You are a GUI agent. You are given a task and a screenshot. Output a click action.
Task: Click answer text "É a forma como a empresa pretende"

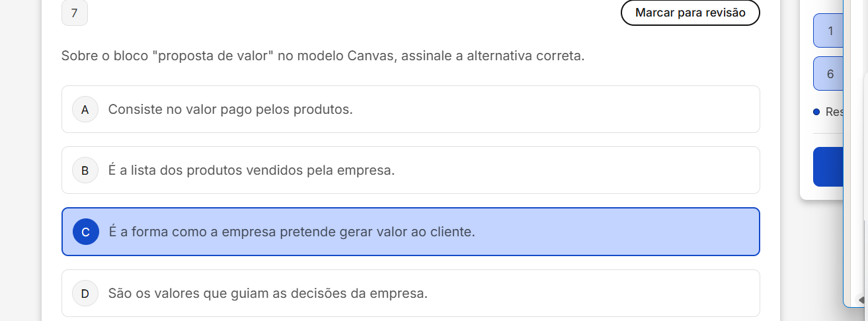click(292, 232)
